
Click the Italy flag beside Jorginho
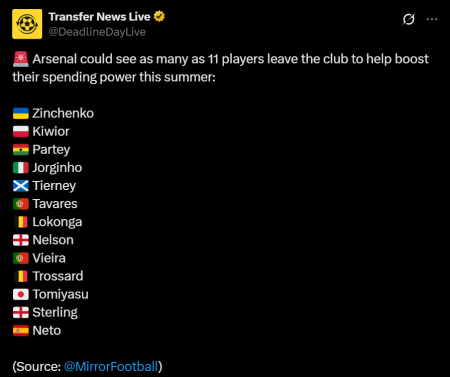21,168
